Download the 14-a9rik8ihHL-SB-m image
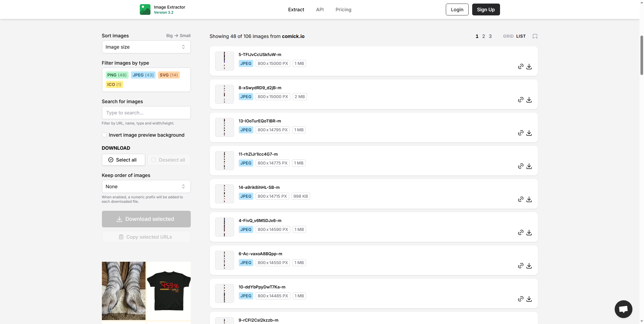This screenshot has width=644, height=324. 529,199
